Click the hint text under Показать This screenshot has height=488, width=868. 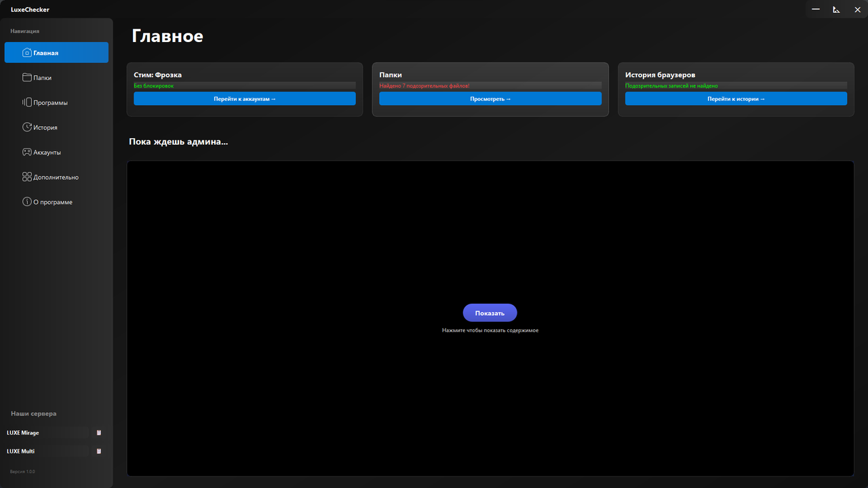tap(490, 331)
